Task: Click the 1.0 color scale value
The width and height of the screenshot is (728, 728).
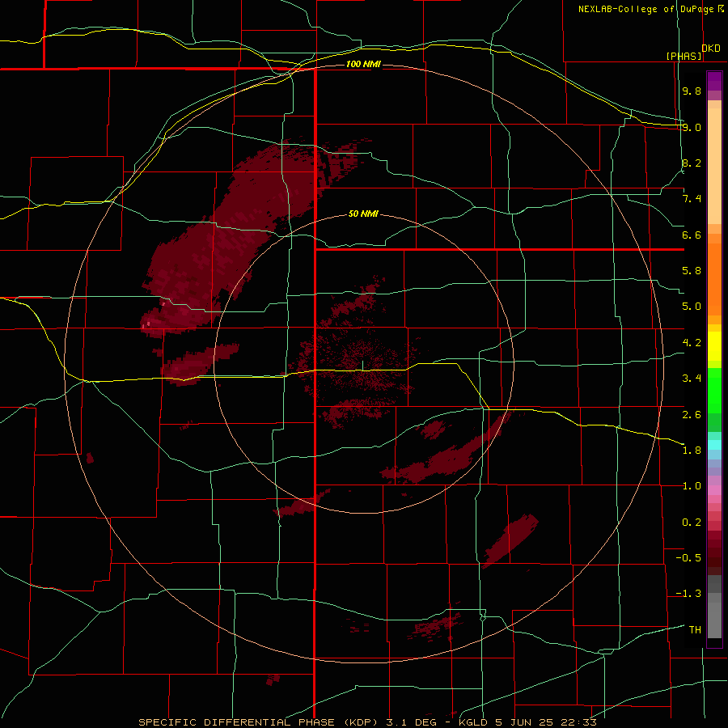Action: (692, 486)
